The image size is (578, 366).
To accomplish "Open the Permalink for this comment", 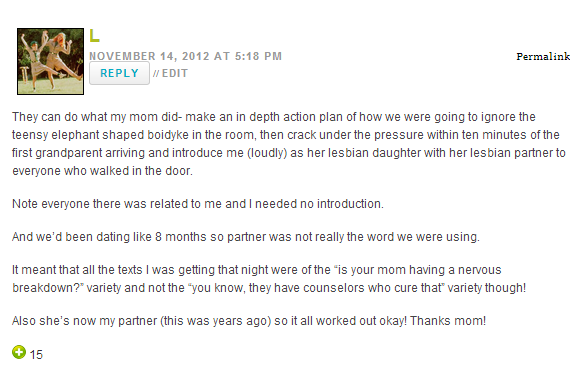I will pos(543,56).
